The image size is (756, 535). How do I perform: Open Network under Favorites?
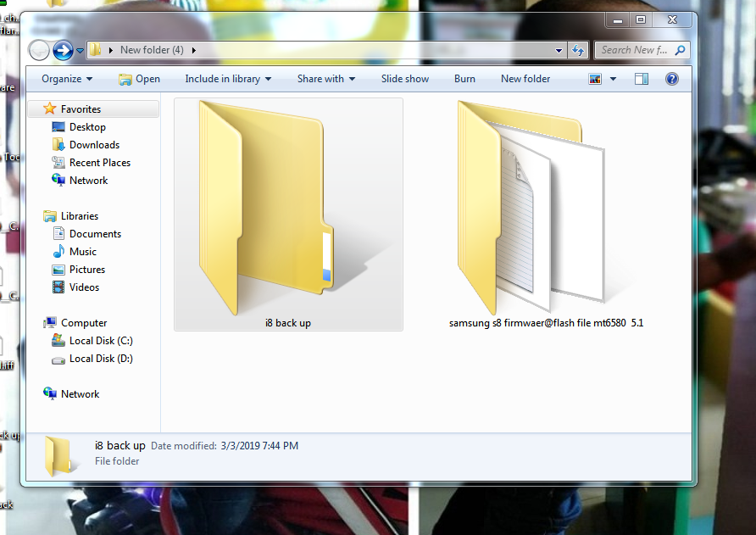[x=89, y=181]
